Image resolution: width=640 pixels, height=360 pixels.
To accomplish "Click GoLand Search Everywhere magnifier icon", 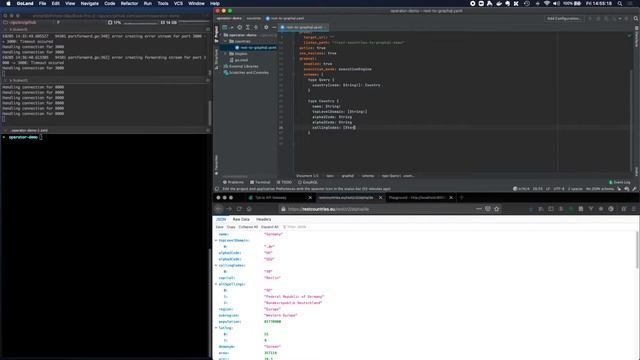I will [636, 18].
